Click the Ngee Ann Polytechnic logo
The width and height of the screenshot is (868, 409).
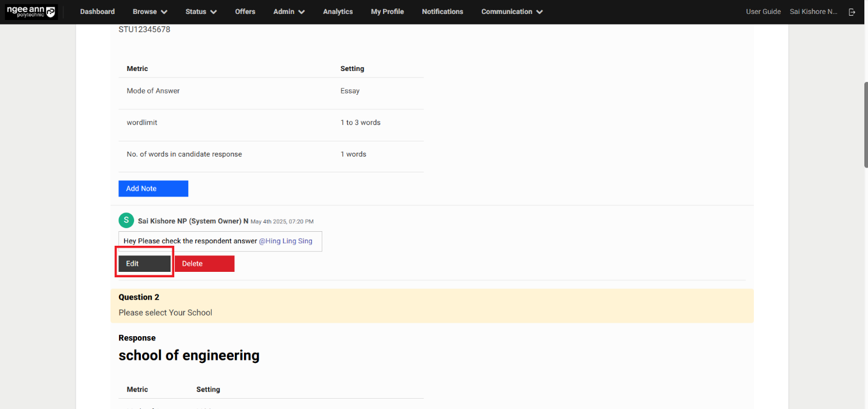point(31,12)
